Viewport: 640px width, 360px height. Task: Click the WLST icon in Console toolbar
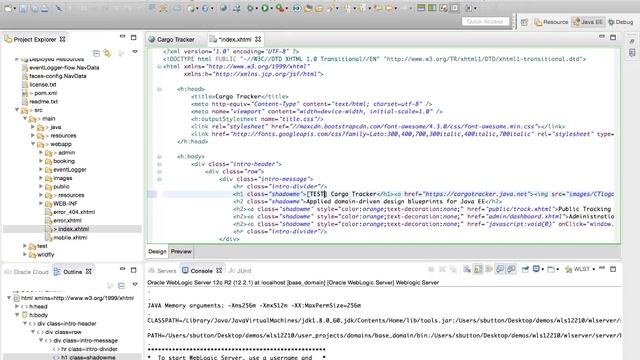tap(568, 269)
